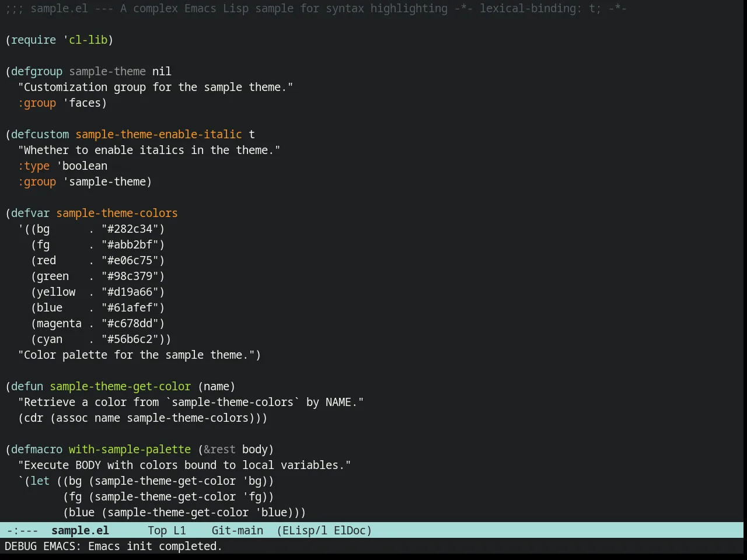Click 'sample-theme-get-color' function name after defun
The image size is (747, 560).
tap(120, 386)
